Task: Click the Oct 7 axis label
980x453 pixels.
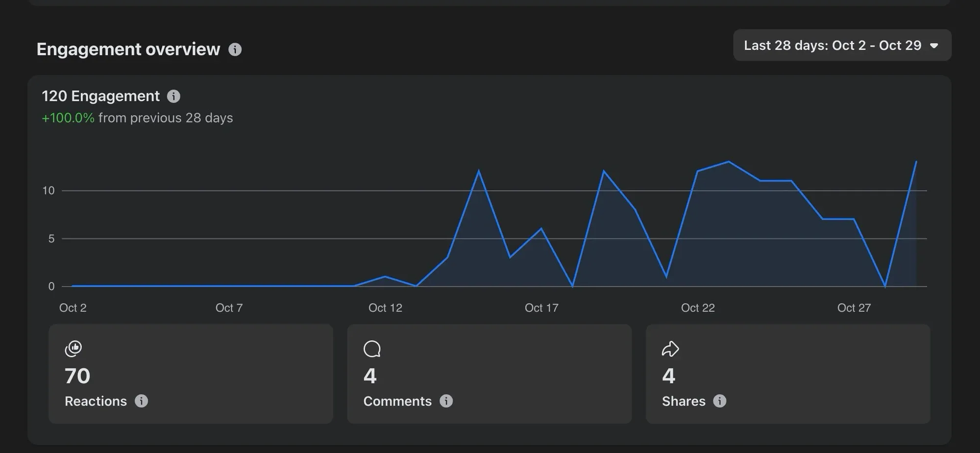Action: (x=229, y=308)
